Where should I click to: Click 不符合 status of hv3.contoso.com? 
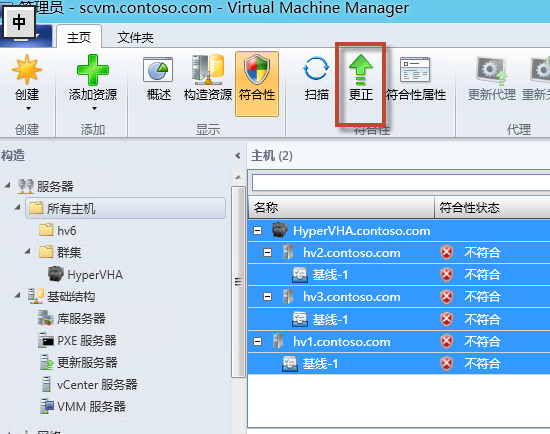(482, 297)
